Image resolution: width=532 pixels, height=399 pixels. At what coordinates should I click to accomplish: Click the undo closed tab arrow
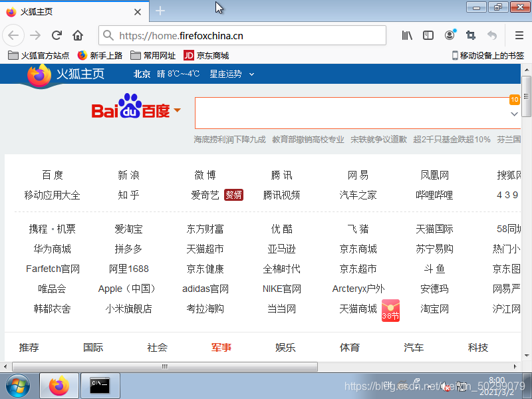pyautogui.click(x=491, y=35)
